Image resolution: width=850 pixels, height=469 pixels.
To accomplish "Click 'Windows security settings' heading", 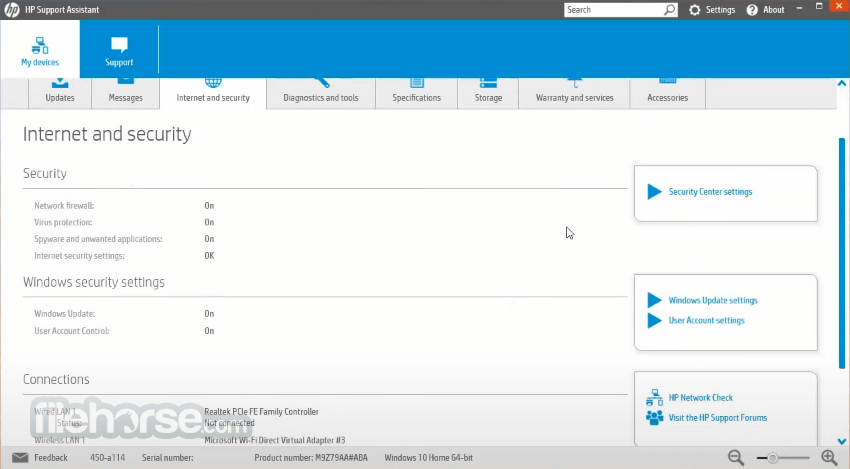I will point(94,282).
